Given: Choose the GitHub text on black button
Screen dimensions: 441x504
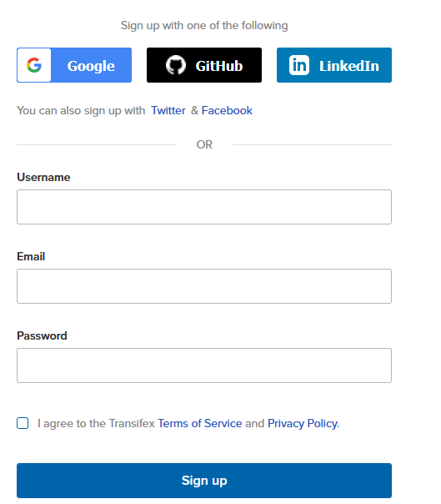Looking at the screenshot, I should (x=219, y=66).
